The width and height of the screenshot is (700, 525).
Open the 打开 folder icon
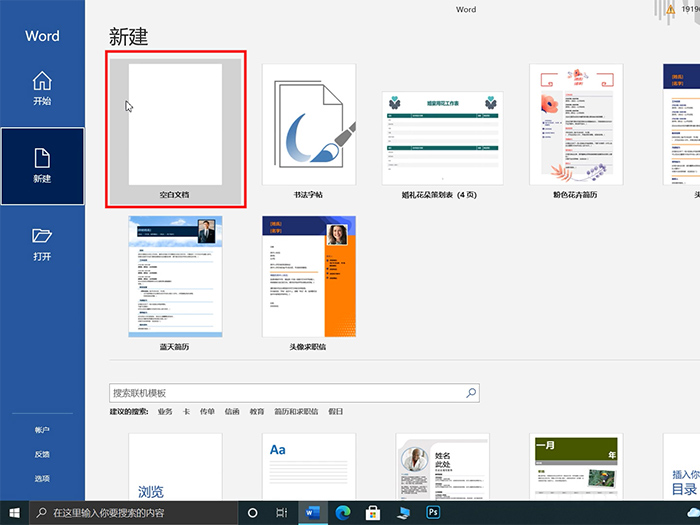point(42,236)
